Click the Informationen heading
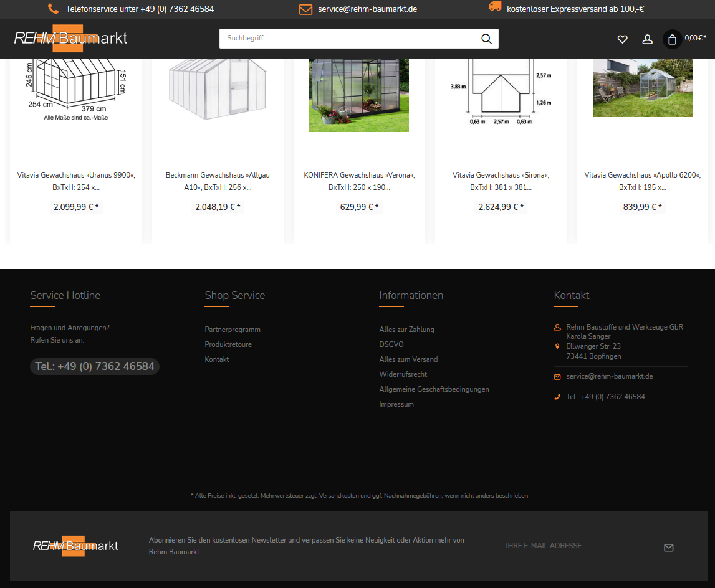Viewport: 715px width, 588px height. pyautogui.click(x=411, y=295)
